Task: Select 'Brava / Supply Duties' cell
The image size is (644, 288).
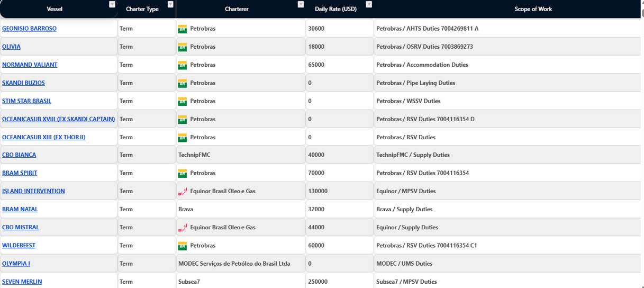Action: 509,209
